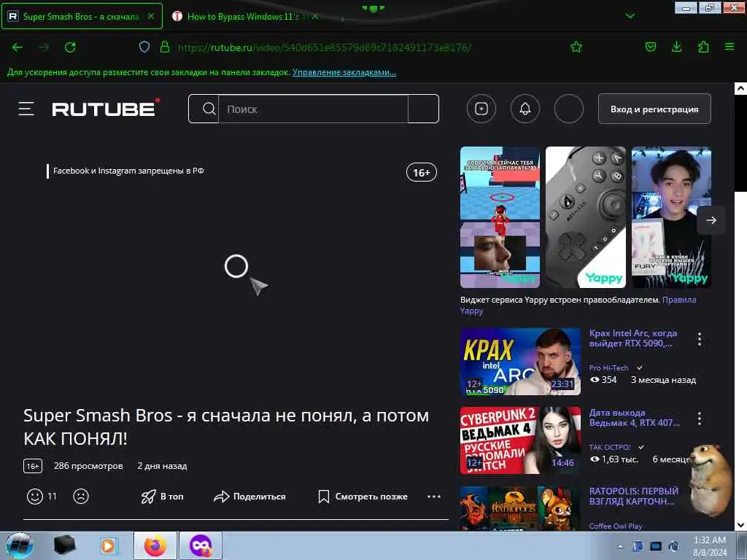Open the ТАК ОСТРО! channel link
Viewport: 747px width, 560px height.
(610, 447)
